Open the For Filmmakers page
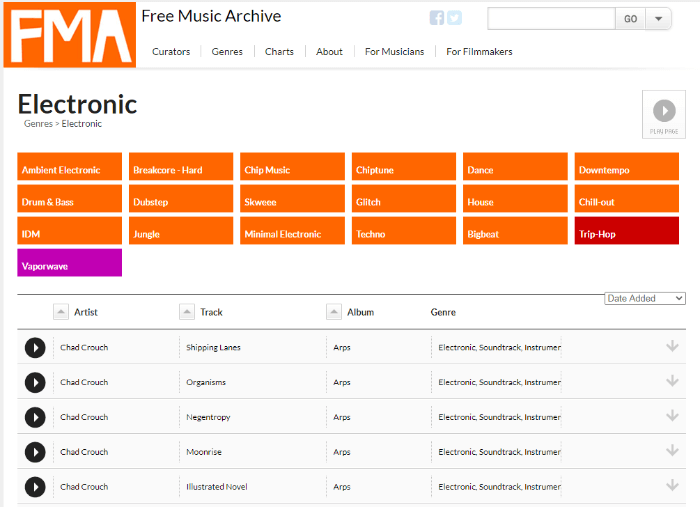Image resolution: width=700 pixels, height=507 pixels. pyautogui.click(x=479, y=52)
